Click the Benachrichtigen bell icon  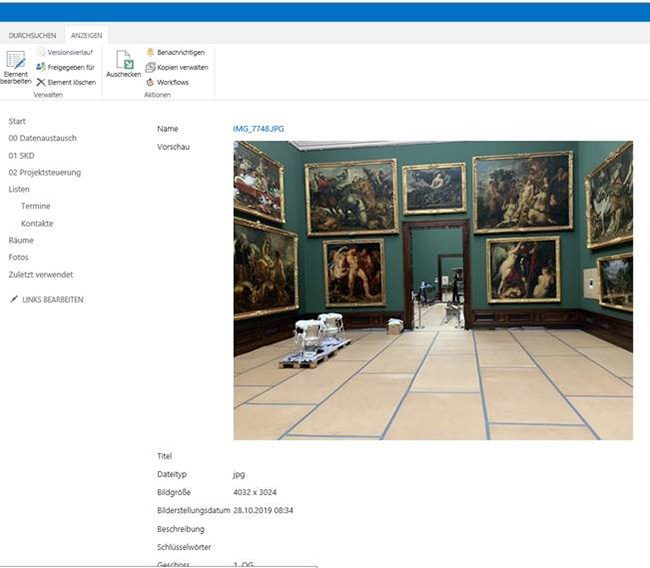pos(150,52)
